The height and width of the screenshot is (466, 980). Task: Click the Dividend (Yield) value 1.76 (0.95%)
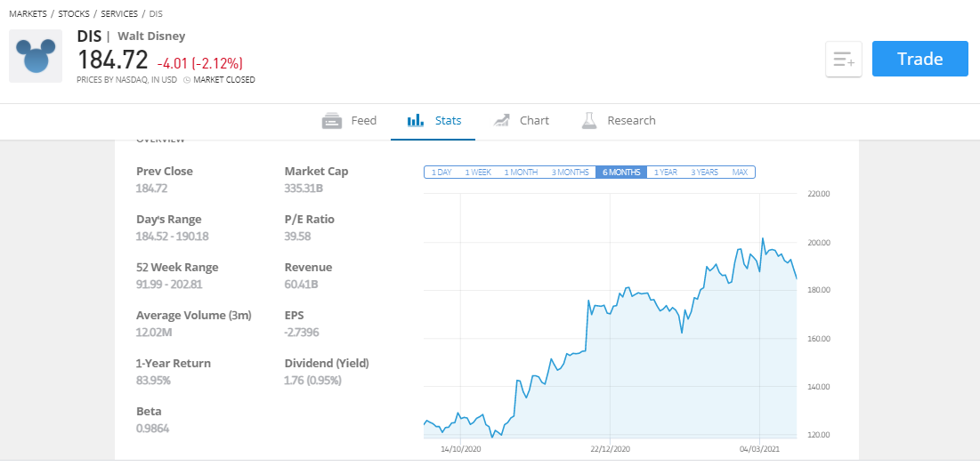pyautogui.click(x=312, y=381)
